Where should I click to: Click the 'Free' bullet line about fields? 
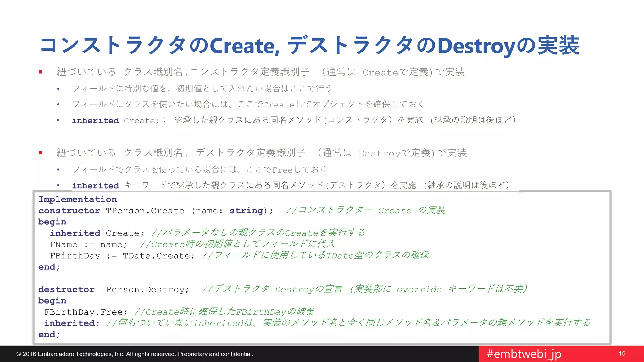point(199,170)
